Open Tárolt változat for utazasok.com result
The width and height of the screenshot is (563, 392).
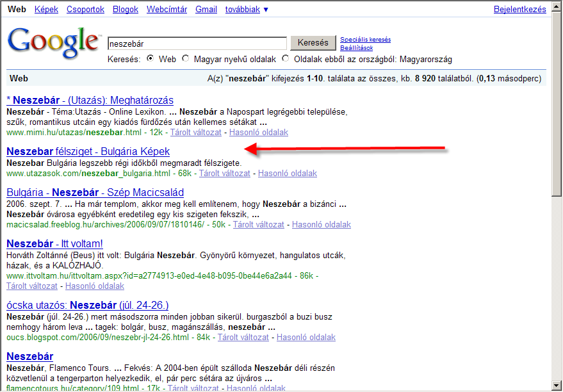(x=224, y=174)
